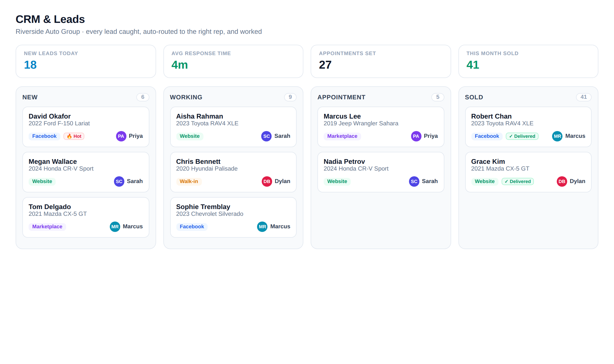Click the APPOINTMENT column heading

[x=341, y=97]
